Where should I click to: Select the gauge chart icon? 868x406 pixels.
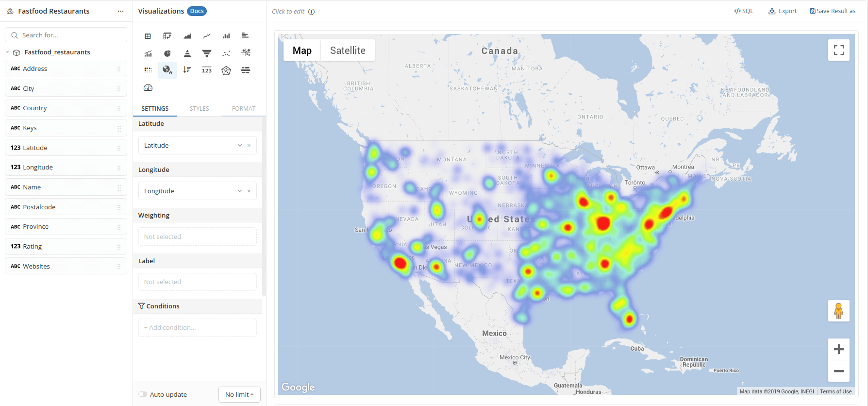pyautogui.click(x=148, y=87)
